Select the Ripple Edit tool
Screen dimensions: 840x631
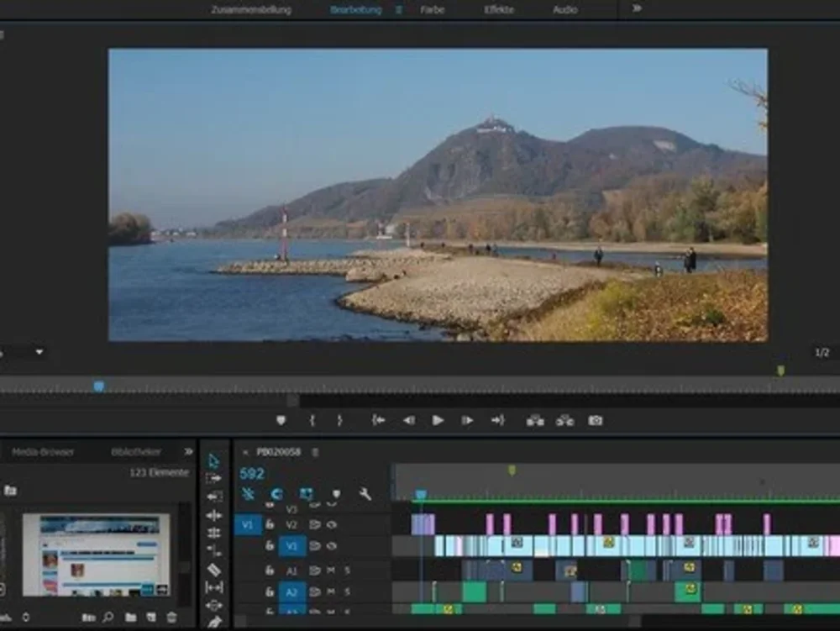point(214,515)
